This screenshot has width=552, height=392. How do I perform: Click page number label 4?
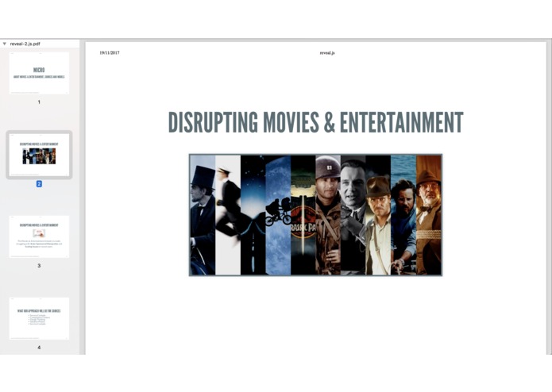click(39, 348)
